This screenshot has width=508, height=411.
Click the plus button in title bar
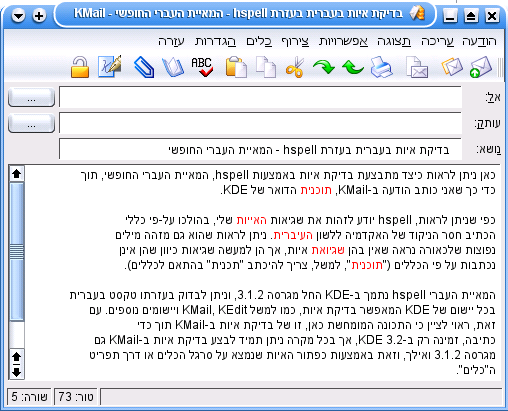tap(39, 15)
